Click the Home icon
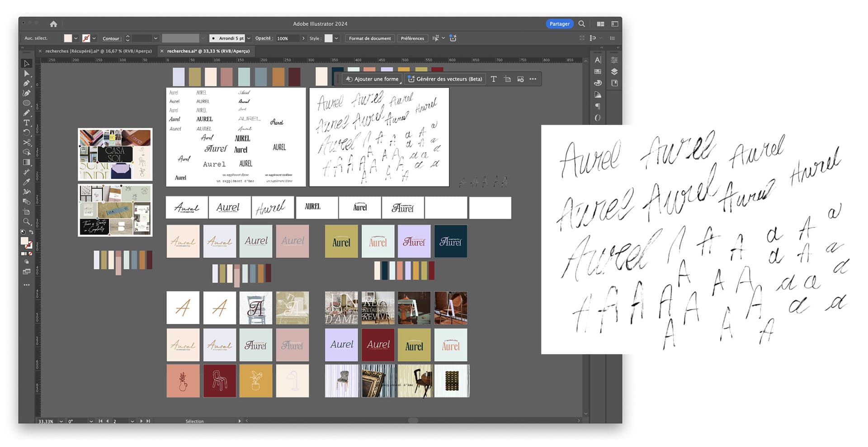This screenshot has width=868, height=447. click(53, 24)
